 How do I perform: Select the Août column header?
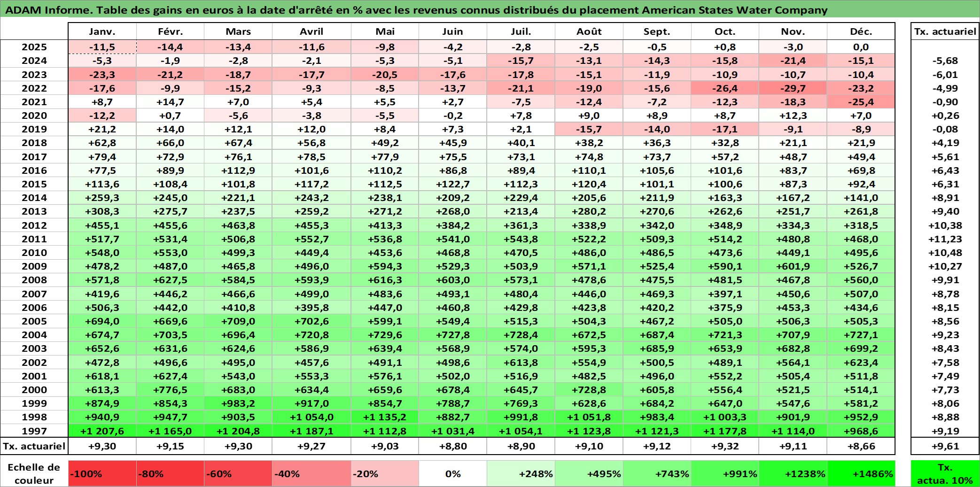589,31
